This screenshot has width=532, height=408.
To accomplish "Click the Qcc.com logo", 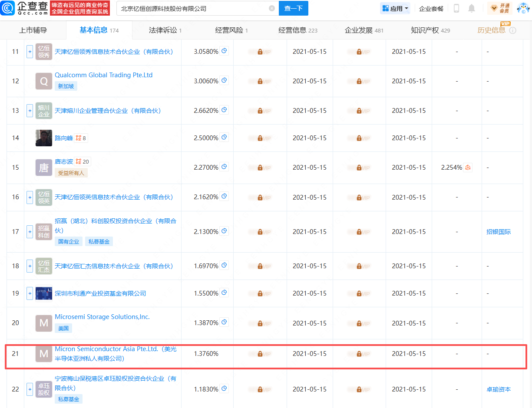I will (24, 8).
